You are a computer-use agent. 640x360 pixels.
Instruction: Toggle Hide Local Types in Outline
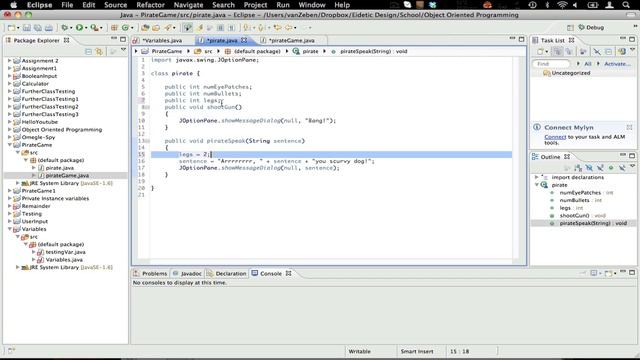pyautogui.click(x=622, y=168)
